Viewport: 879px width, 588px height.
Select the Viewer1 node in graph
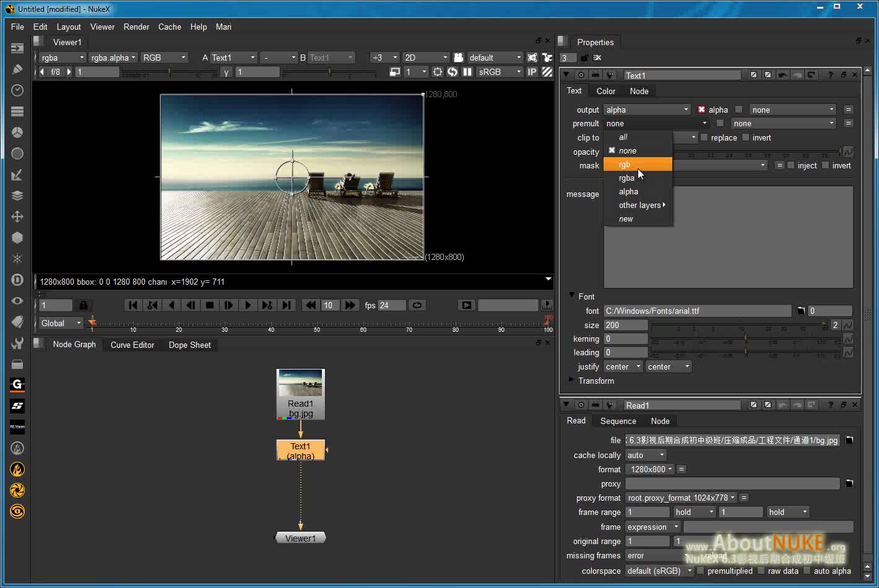coord(300,538)
